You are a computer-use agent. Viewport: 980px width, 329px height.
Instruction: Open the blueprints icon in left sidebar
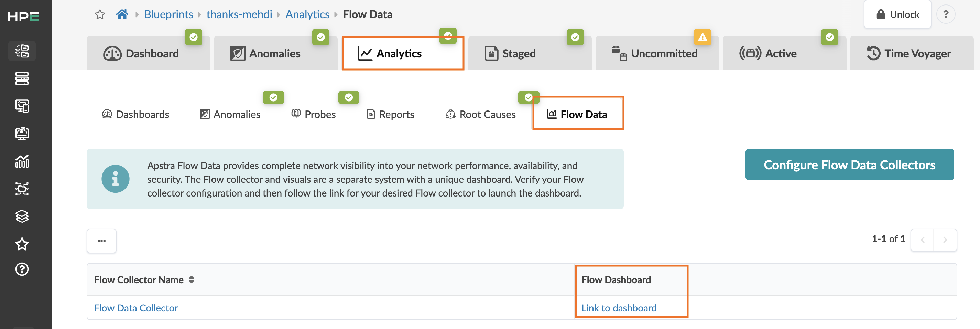pyautogui.click(x=22, y=51)
